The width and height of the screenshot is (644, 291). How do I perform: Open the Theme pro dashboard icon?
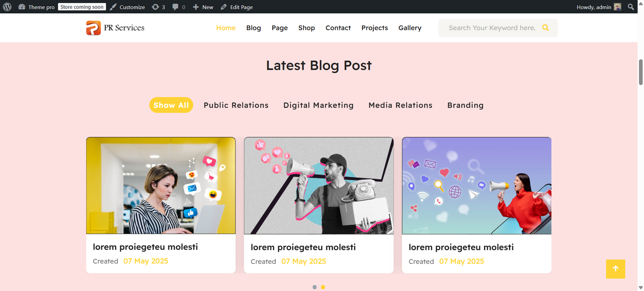22,7
